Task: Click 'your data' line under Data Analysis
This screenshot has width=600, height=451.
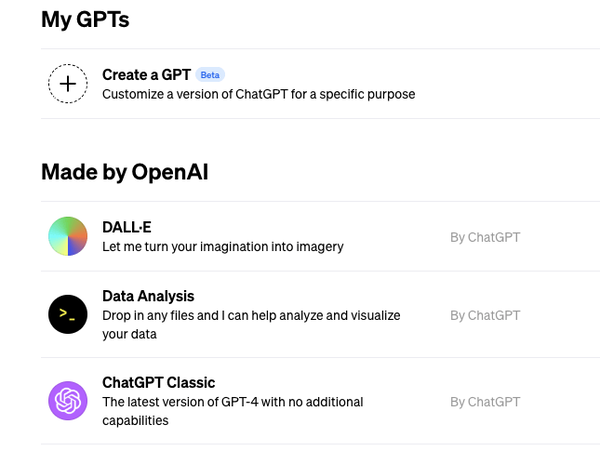Action: [129, 334]
